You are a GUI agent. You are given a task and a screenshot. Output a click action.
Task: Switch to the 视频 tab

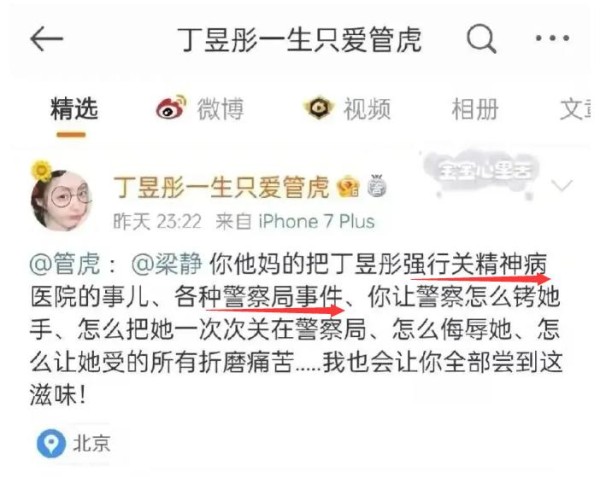[367, 109]
